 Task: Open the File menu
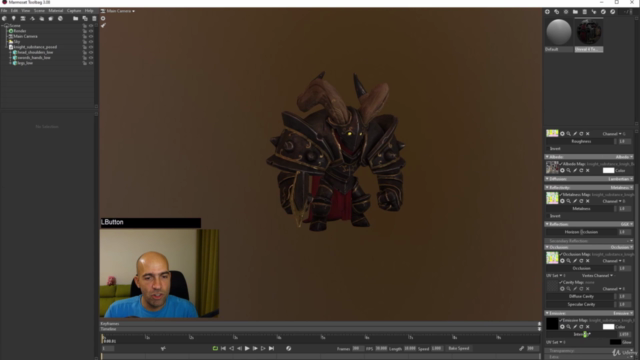pyautogui.click(x=4, y=11)
